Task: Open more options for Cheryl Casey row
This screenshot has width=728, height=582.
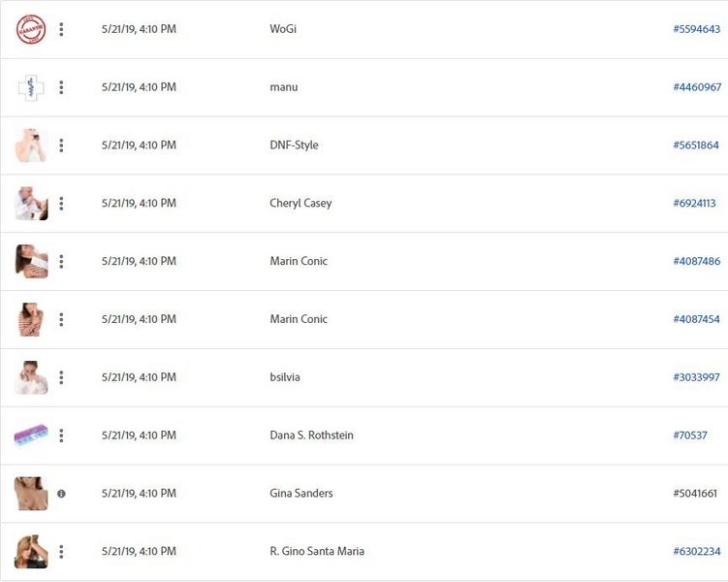Action: 61,204
